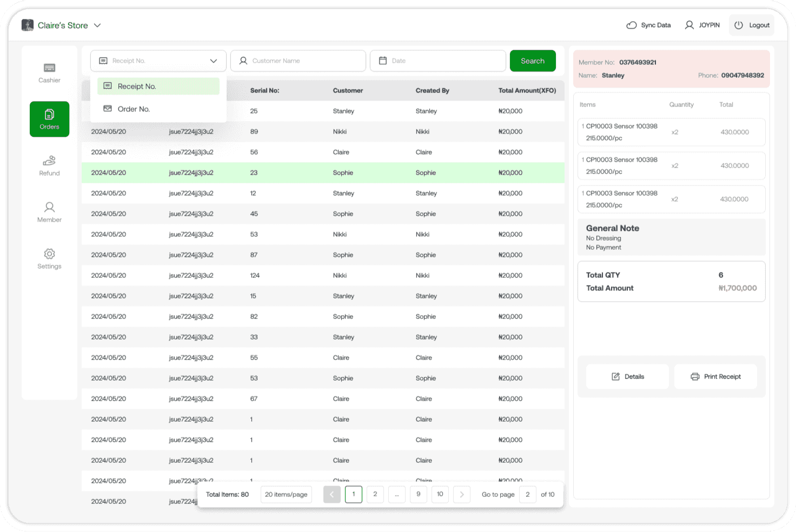Screen dimensions: 796x532
Task: Select the order row with serial 56
Action: [323, 152]
